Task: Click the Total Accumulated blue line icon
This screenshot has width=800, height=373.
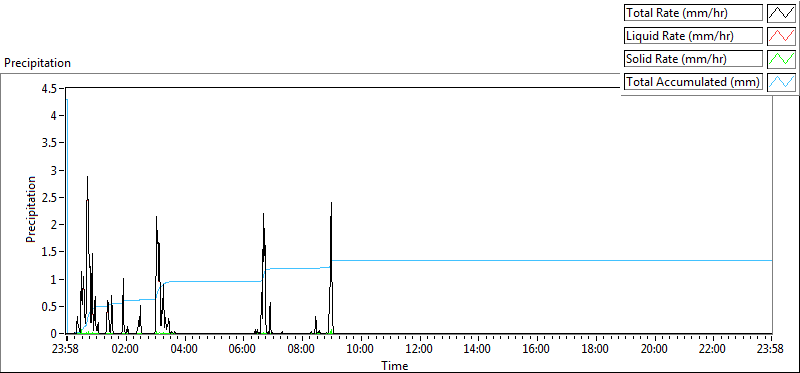Action: [x=782, y=82]
